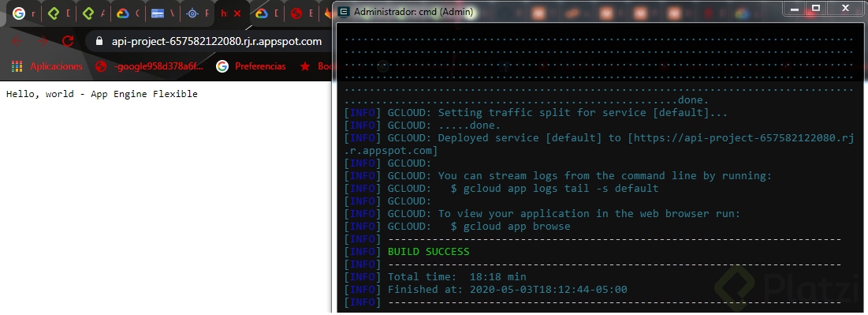The height and width of the screenshot is (315, 868).
Task: Open the tab with the credit card icon
Action: pyautogui.click(x=162, y=13)
